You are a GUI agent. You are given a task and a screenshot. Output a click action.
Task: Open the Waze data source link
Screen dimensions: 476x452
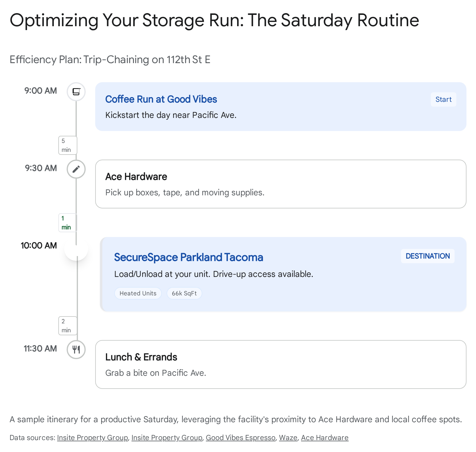point(288,437)
